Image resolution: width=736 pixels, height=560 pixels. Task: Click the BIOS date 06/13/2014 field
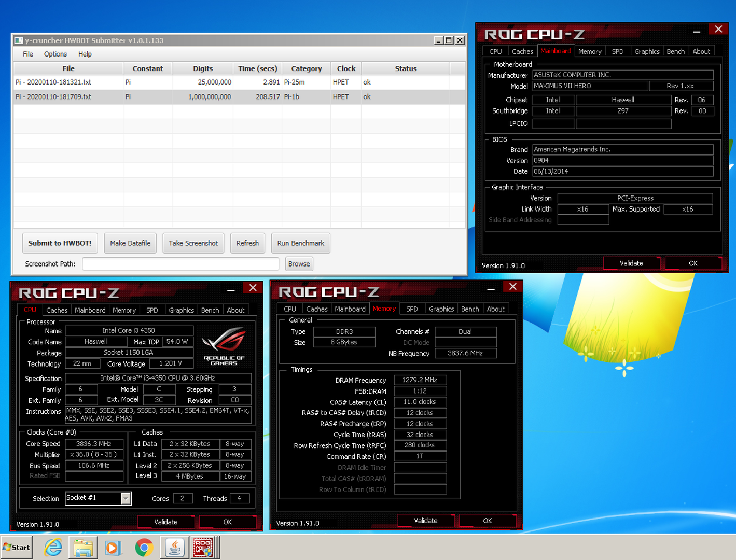tap(623, 172)
